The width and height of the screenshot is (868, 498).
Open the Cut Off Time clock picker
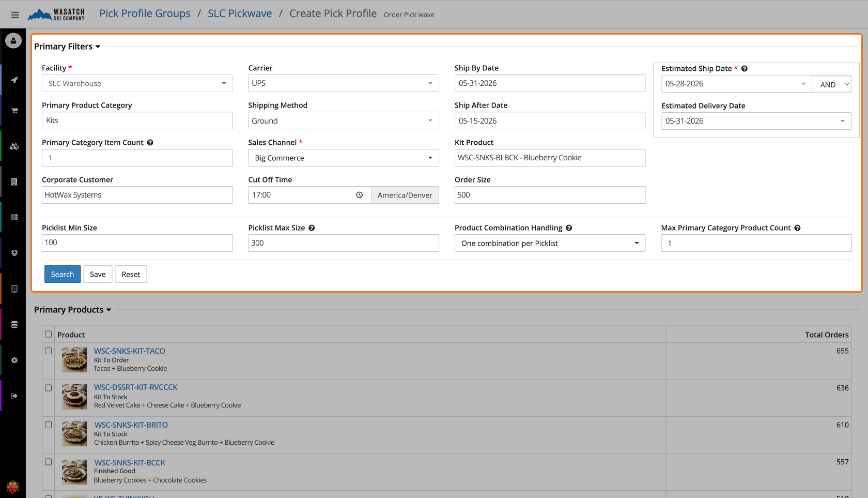360,195
